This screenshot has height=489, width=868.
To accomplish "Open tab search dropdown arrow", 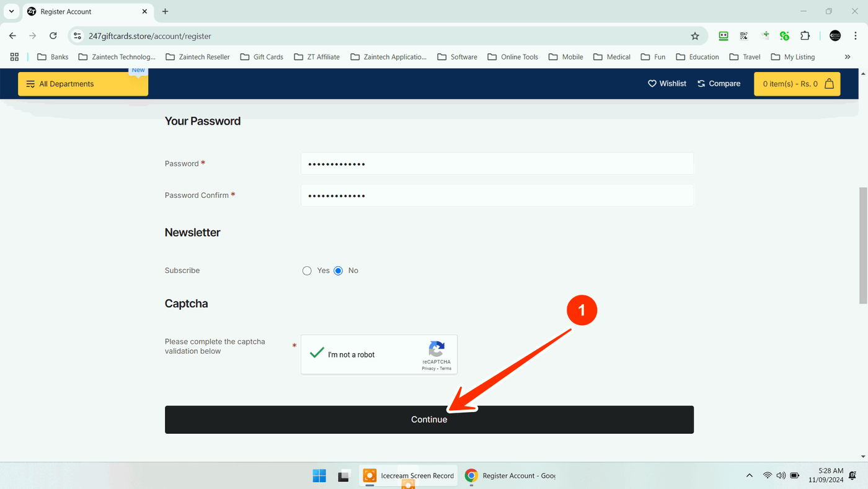I will click(11, 11).
